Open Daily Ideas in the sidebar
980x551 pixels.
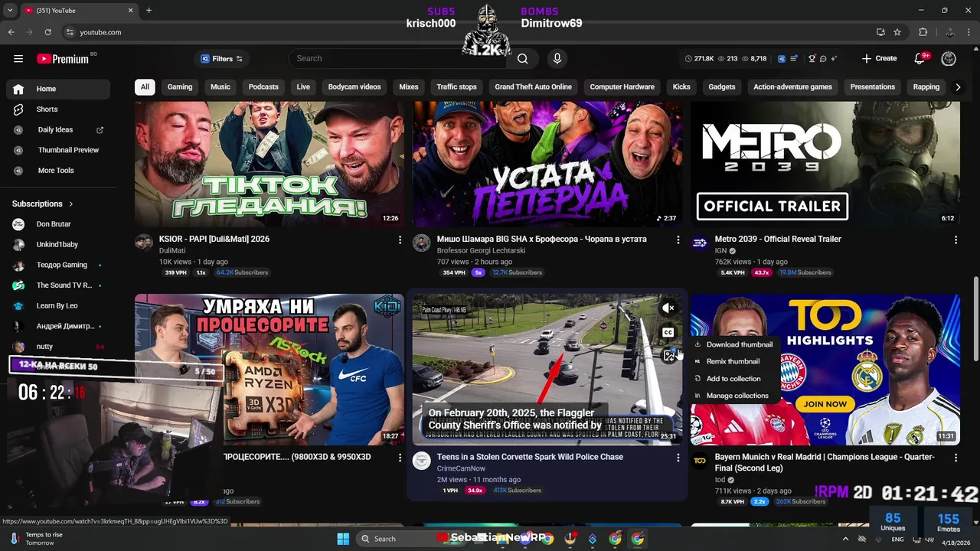point(58,130)
